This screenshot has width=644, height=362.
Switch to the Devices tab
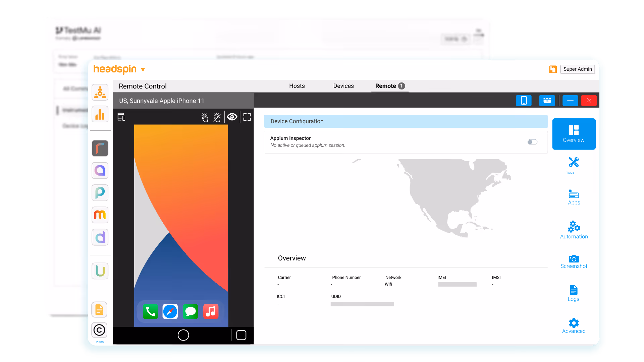click(343, 86)
